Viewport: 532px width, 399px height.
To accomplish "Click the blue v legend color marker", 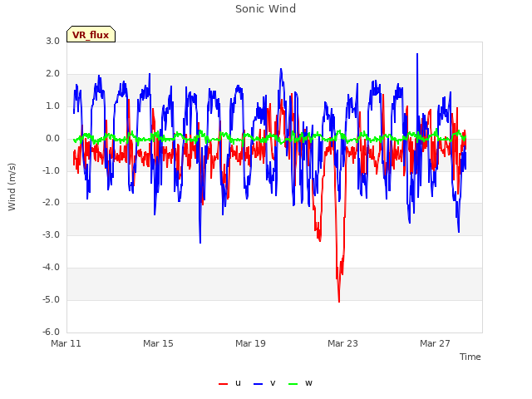I will (x=258, y=384).
